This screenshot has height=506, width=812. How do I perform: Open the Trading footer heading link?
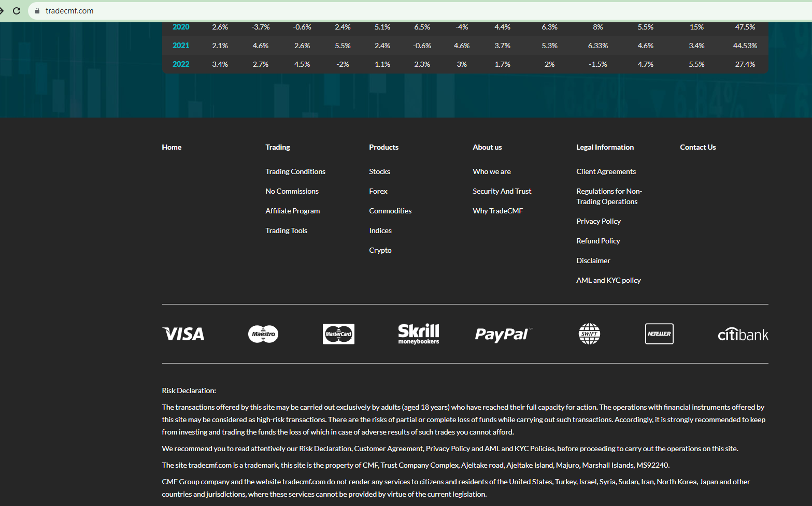click(278, 147)
